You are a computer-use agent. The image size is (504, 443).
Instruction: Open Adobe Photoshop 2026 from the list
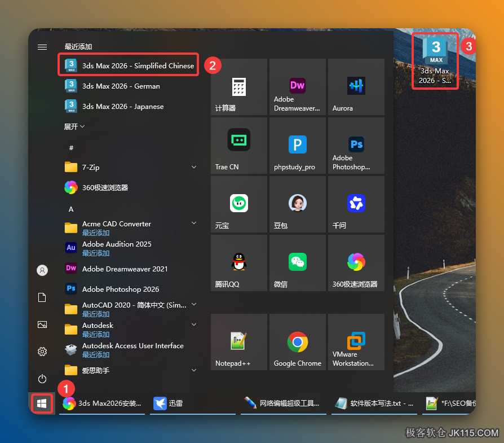[x=129, y=289]
